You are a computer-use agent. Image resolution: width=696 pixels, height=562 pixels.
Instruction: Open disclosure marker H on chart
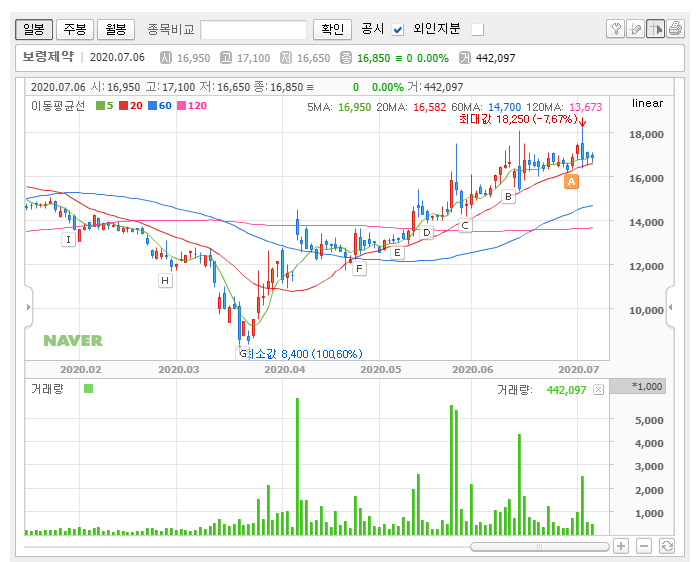tap(165, 281)
